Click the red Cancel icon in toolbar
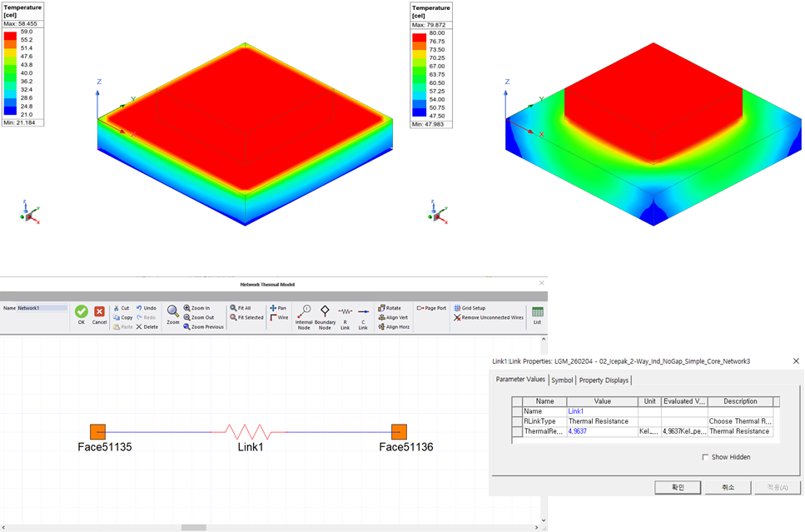Image resolution: width=805 pixels, height=532 pixels. pyautogui.click(x=99, y=311)
